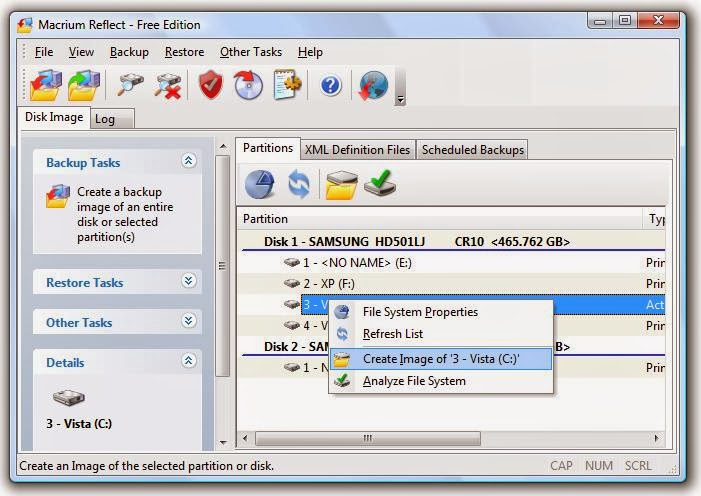Click the refresh arrows icon in context menu

pyautogui.click(x=342, y=334)
